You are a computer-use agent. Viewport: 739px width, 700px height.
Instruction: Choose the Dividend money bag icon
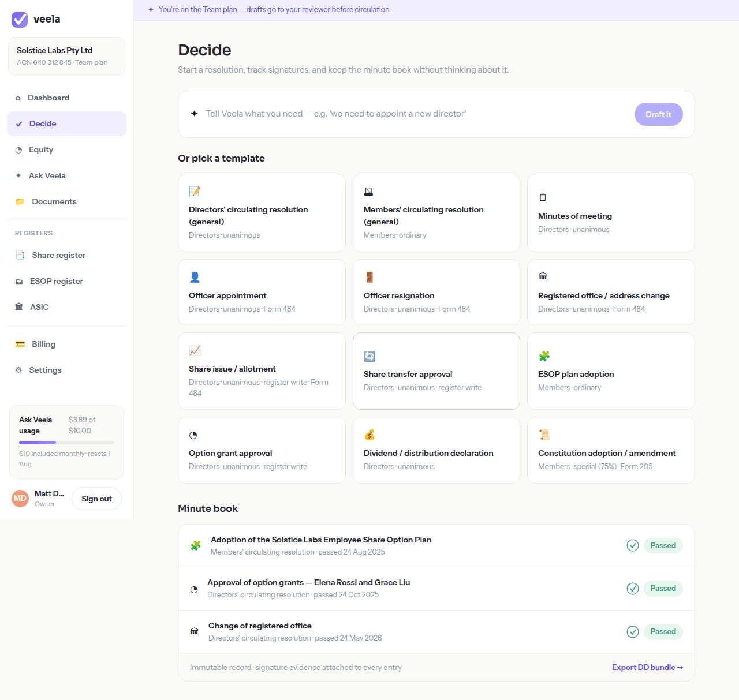[369, 435]
